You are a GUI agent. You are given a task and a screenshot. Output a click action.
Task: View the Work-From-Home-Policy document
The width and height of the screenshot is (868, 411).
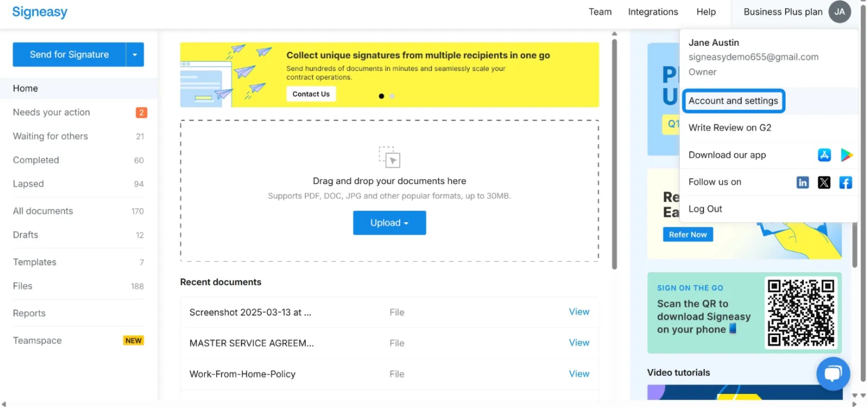tap(579, 374)
